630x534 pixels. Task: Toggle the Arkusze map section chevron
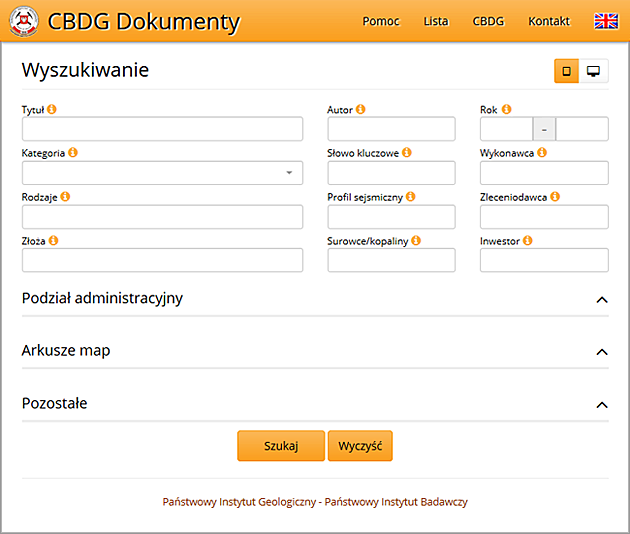coord(602,352)
